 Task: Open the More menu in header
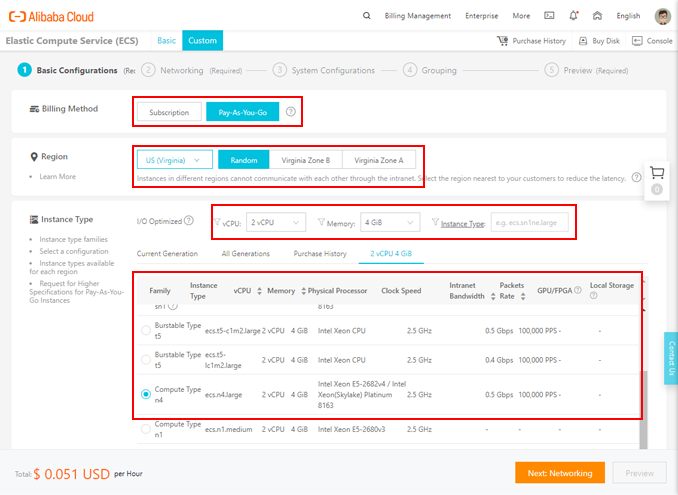521,16
